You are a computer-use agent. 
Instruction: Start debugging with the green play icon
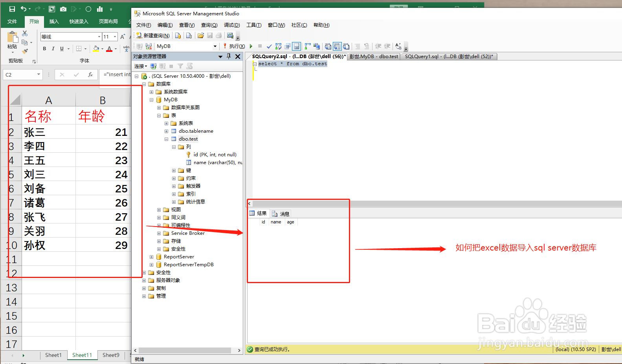[251, 46]
